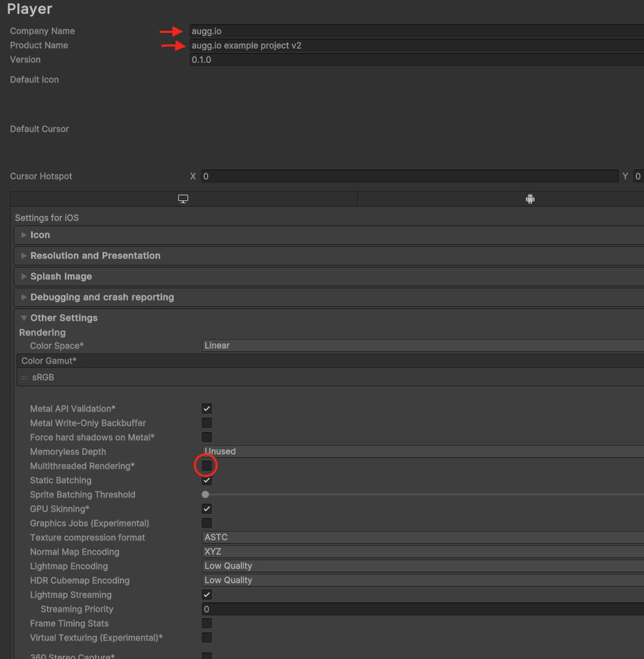Expand the Icon section
Viewport: 644px width, 659px height.
(x=40, y=235)
